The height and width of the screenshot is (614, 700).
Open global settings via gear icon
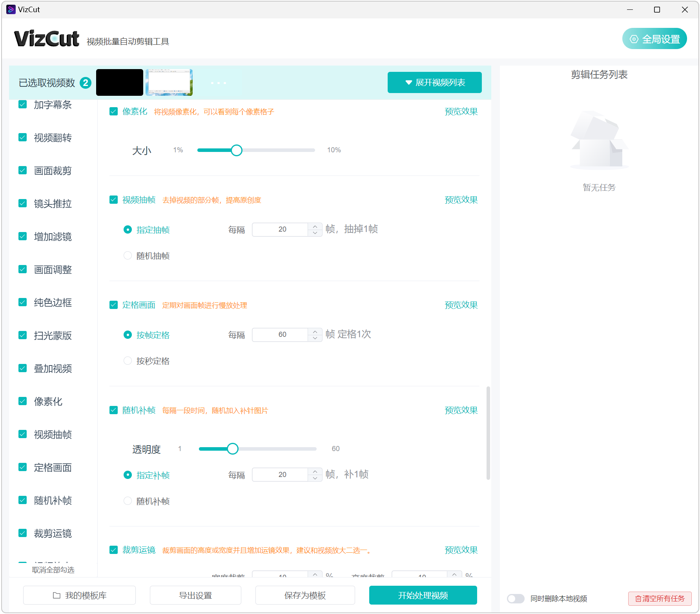634,39
